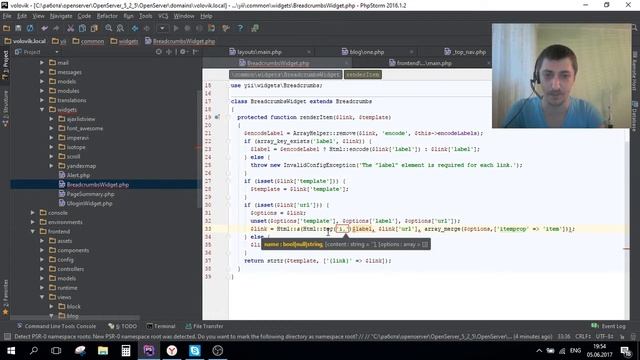Toggle the Structure tool window stripe button
Image resolution: width=640 pixels, height=360 pixels.
[x=5, y=108]
